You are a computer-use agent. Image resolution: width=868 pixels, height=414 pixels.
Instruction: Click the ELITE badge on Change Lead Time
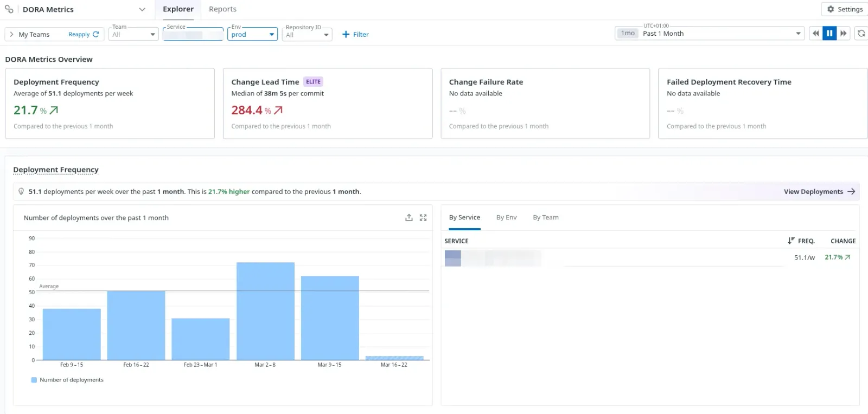(x=313, y=82)
